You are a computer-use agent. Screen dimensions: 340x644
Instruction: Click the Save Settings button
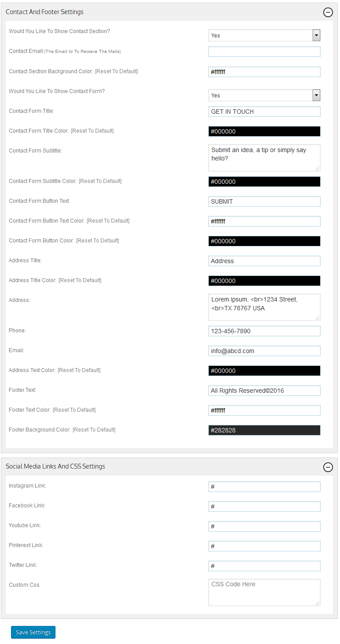(x=33, y=632)
